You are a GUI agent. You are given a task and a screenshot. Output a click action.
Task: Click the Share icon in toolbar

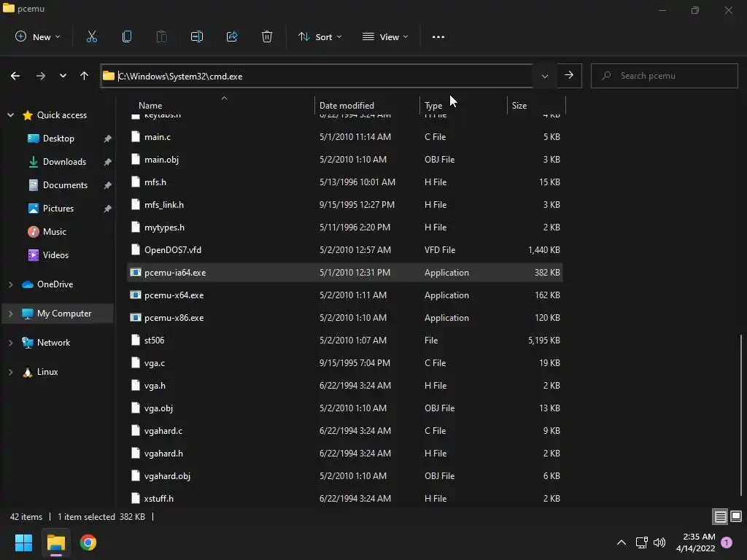point(232,36)
